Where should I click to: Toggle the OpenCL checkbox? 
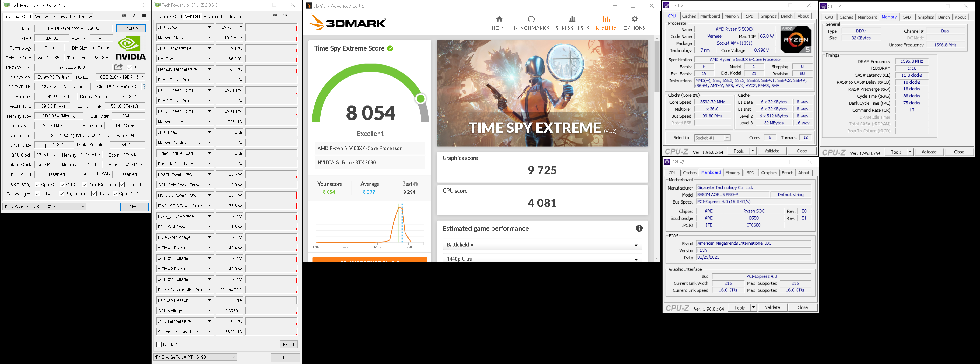tap(37, 185)
